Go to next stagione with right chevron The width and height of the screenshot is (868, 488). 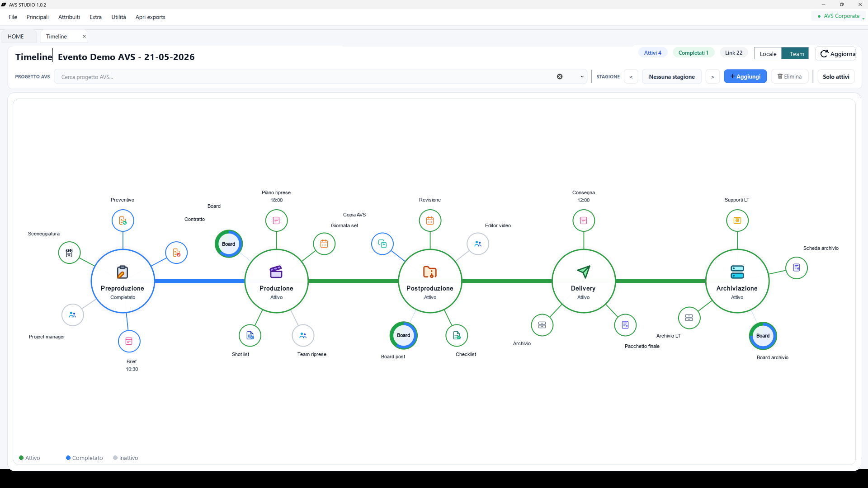point(712,77)
